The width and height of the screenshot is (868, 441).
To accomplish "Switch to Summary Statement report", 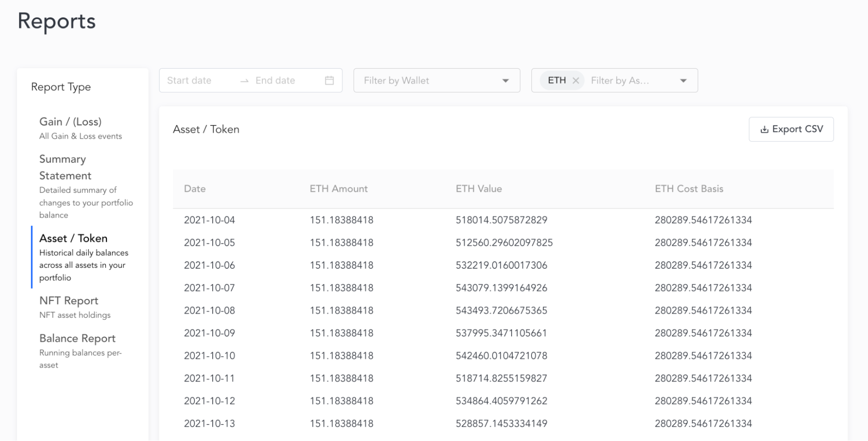I will (65, 167).
